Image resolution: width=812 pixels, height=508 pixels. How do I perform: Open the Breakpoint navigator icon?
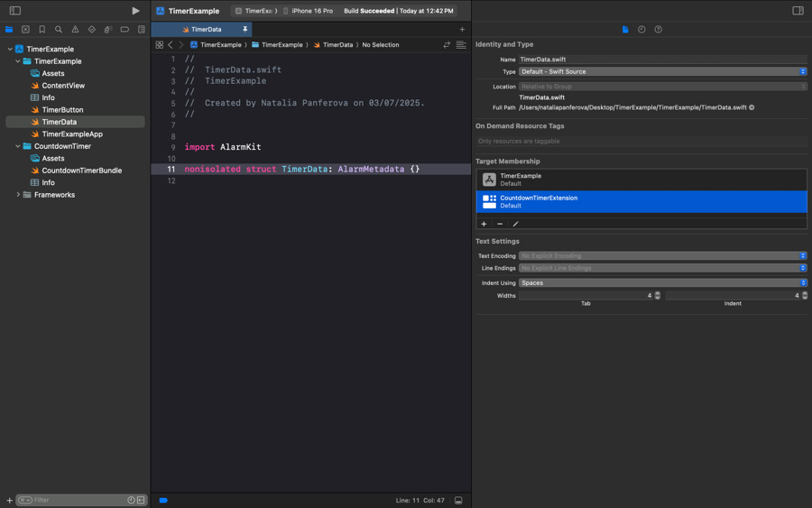pyautogui.click(x=125, y=30)
